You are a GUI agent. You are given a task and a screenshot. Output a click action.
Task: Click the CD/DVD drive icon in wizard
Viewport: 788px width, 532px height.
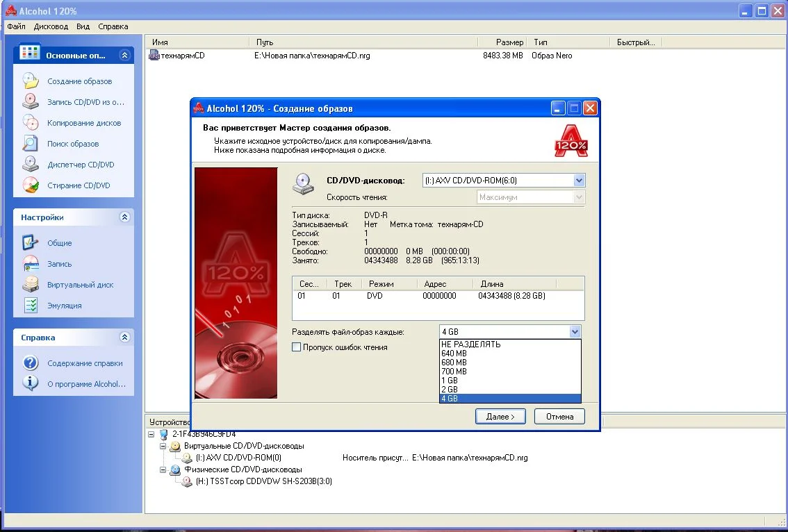[x=304, y=184]
